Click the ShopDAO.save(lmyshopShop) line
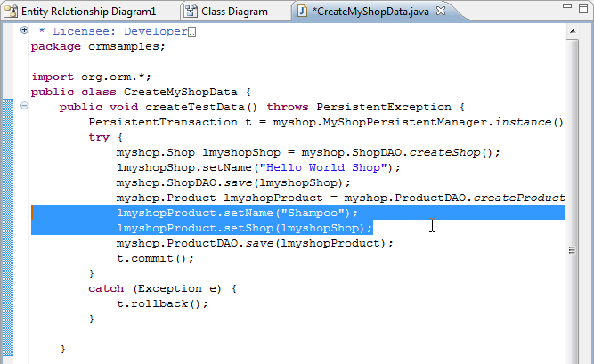The image size is (594, 364). pyautogui.click(x=233, y=183)
